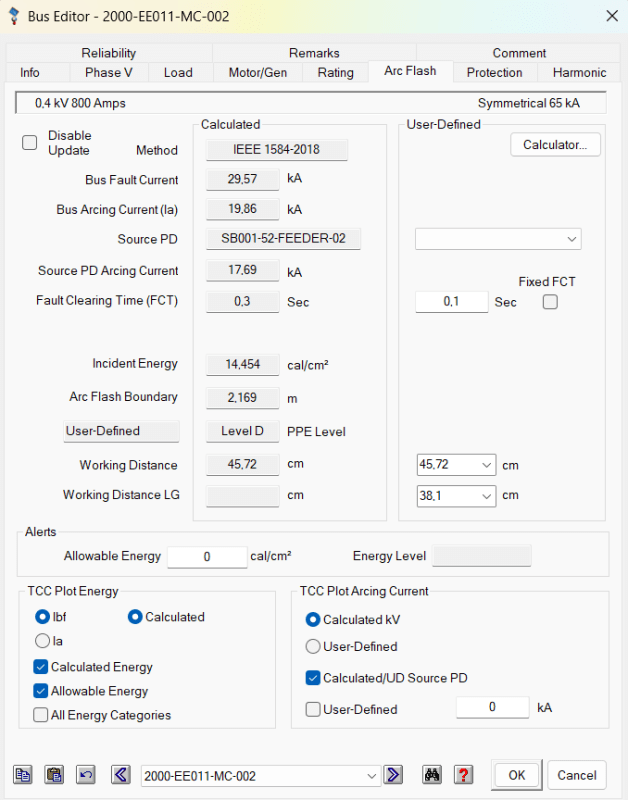Switch to the Rating tab
Image resolution: width=628 pixels, height=800 pixels.
(x=335, y=72)
